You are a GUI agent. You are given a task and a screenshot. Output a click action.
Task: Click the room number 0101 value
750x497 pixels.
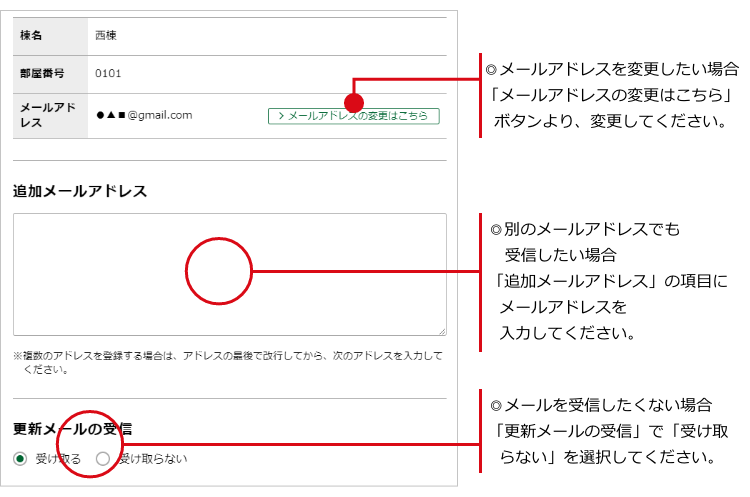[109, 74]
